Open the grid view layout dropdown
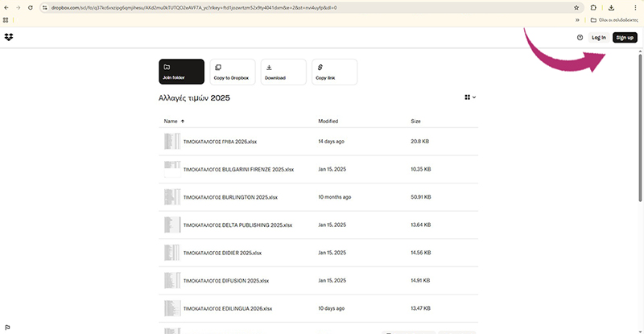644x334 pixels. click(470, 97)
